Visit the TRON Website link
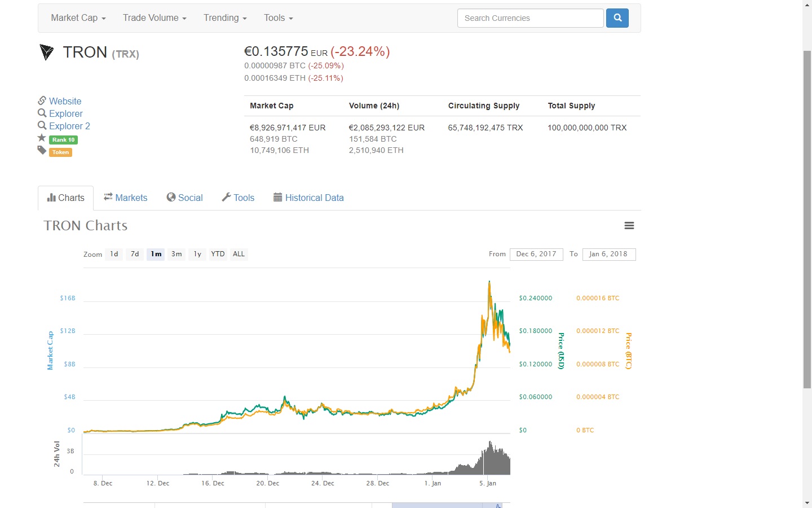 65,101
